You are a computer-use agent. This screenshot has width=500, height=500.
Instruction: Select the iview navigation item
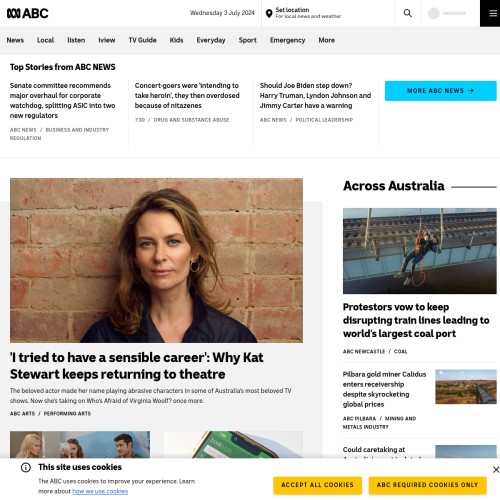tap(107, 40)
